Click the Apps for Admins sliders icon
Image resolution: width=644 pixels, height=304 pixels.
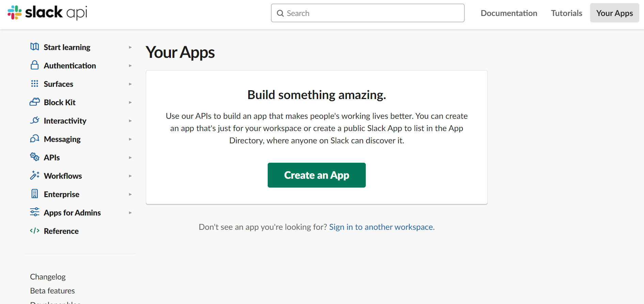click(x=35, y=212)
